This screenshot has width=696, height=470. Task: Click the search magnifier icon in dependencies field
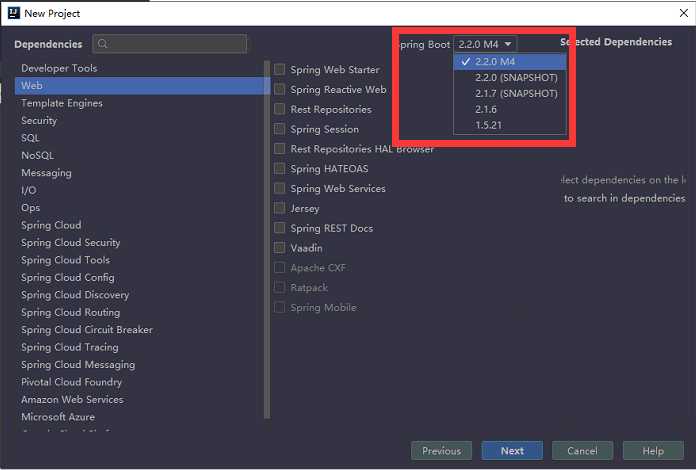pos(103,43)
